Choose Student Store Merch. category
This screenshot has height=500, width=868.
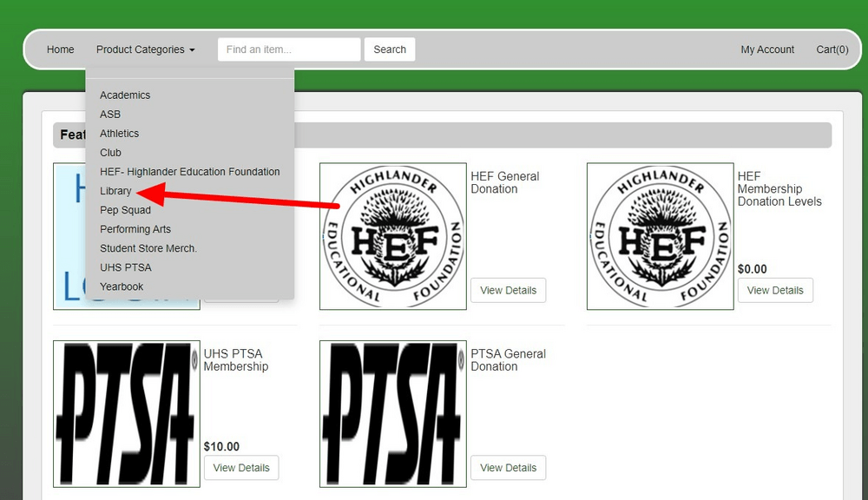tap(148, 248)
